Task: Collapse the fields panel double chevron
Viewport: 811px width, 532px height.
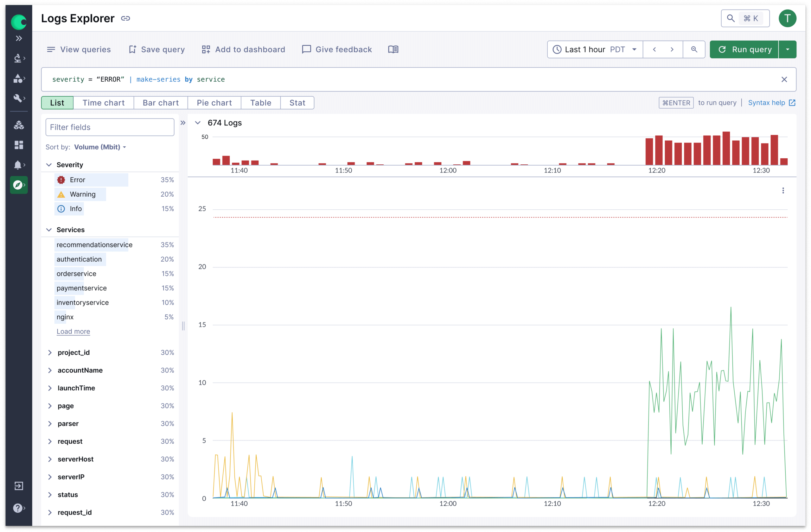Action: 183,123
